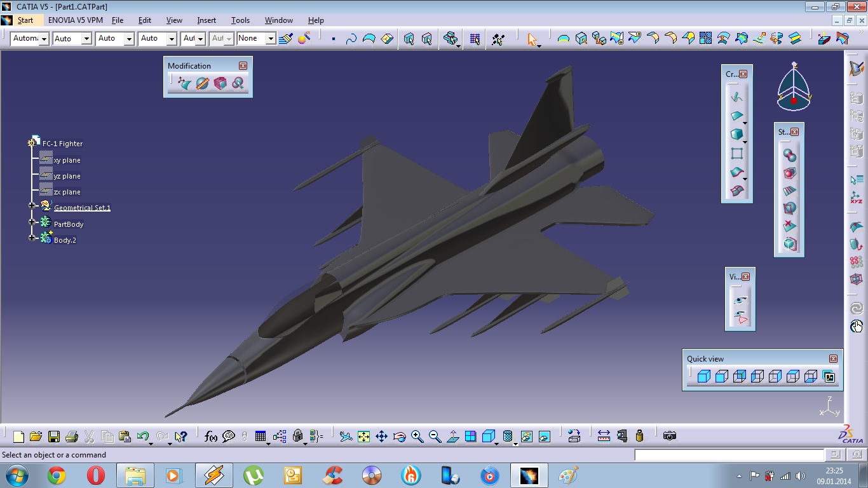Select the Spline curve tool
This screenshot has height=488, width=868.
click(351, 39)
